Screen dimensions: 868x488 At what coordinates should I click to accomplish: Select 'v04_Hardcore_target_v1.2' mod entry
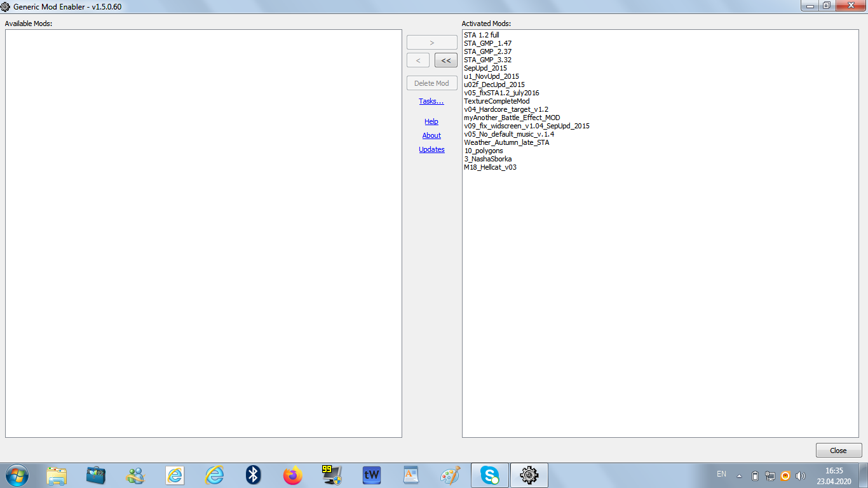click(506, 109)
